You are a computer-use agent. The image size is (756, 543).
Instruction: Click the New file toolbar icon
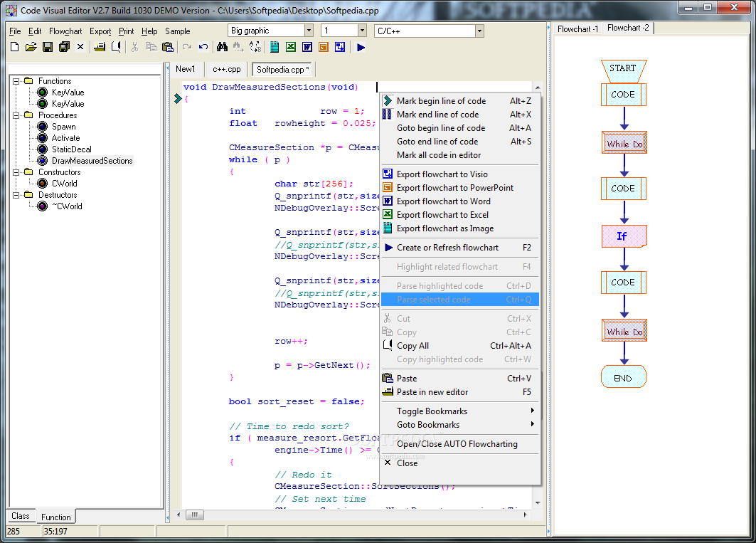click(14, 47)
